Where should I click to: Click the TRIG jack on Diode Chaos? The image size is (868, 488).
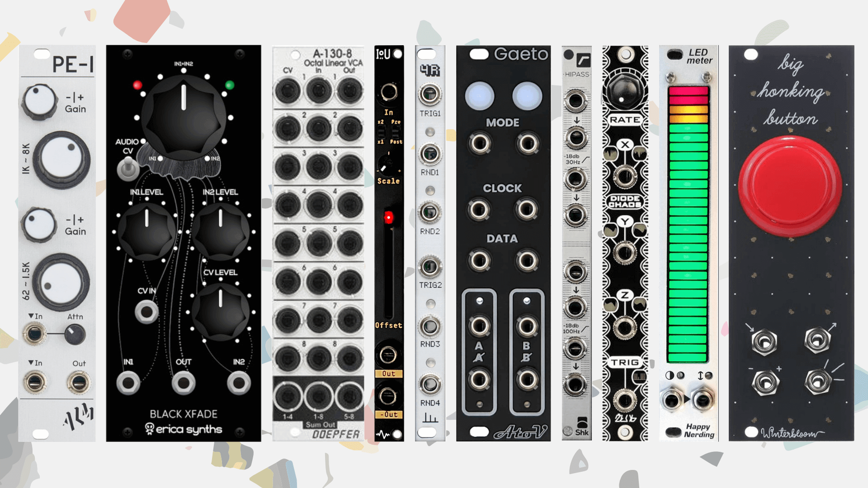625,400
